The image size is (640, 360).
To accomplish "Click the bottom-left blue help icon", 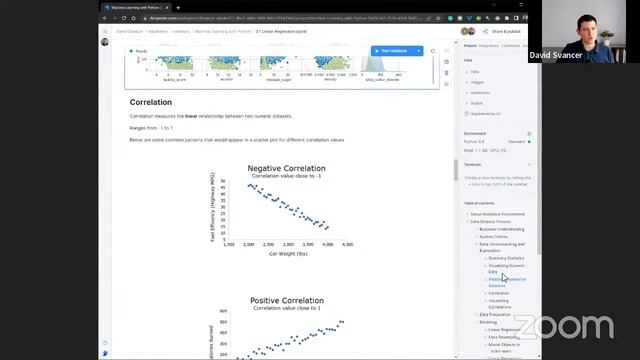I will coord(105,353).
